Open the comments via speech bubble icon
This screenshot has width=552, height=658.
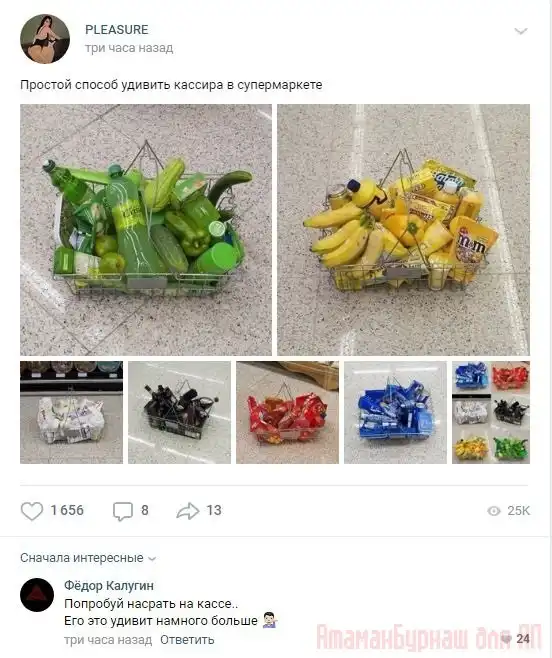point(123,511)
